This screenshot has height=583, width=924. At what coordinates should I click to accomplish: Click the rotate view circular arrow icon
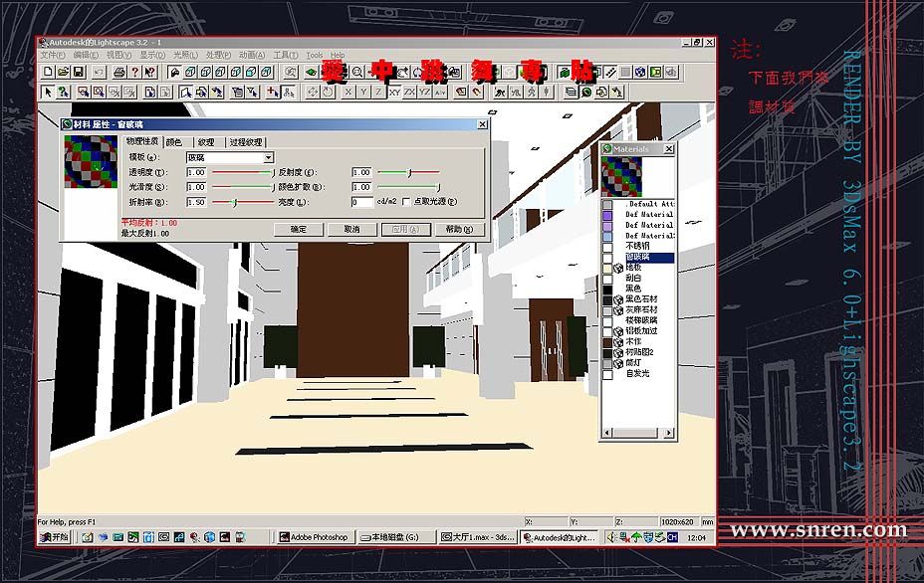[x=328, y=92]
